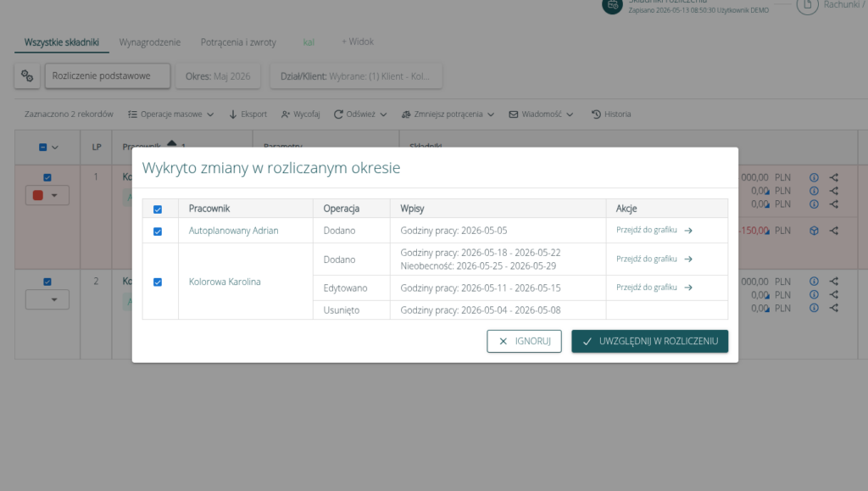
Task: Click share icon in row 2 first line
Action: pyautogui.click(x=834, y=282)
